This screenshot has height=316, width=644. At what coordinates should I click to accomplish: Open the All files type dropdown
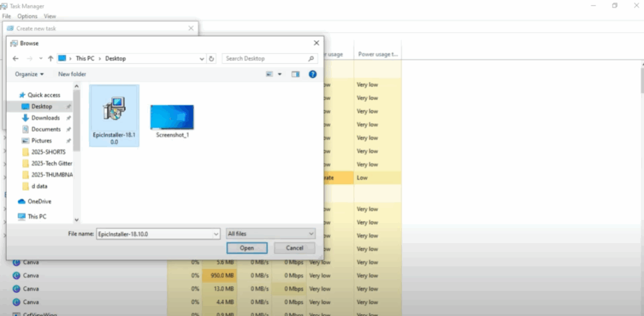tap(270, 234)
